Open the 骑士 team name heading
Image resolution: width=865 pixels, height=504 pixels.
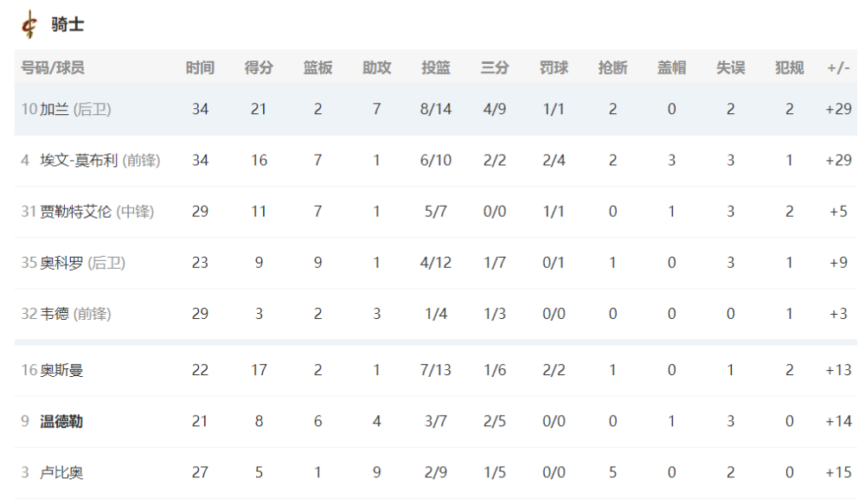67,25
